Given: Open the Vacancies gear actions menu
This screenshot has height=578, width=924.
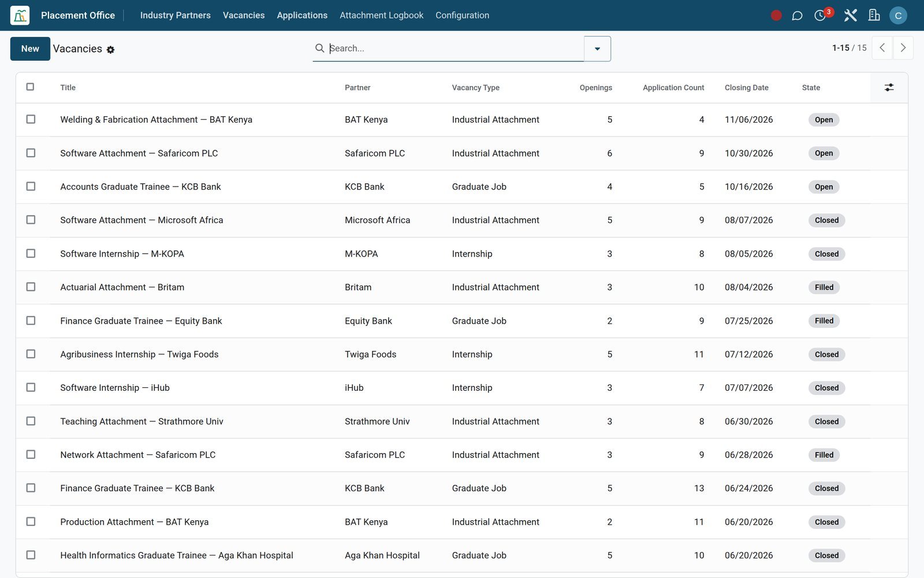Looking at the screenshot, I should [110, 50].
